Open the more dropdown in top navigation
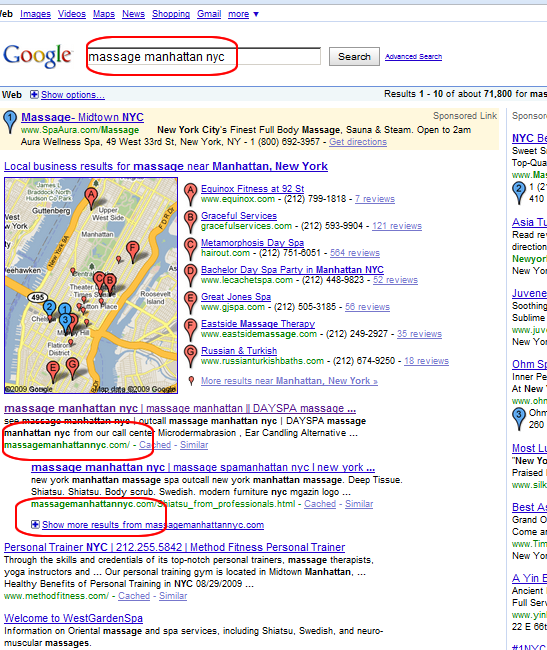 [x=243, y=14]
